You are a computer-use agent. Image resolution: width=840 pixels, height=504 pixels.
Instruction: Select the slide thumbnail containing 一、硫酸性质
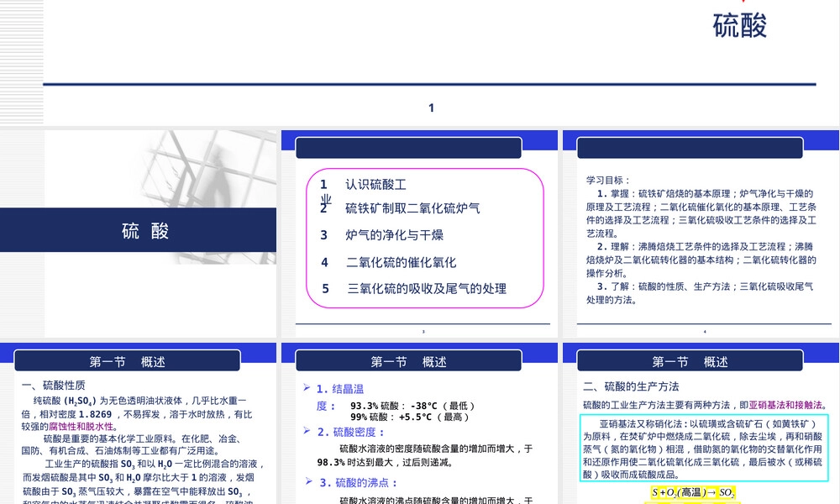coord(139,423)
